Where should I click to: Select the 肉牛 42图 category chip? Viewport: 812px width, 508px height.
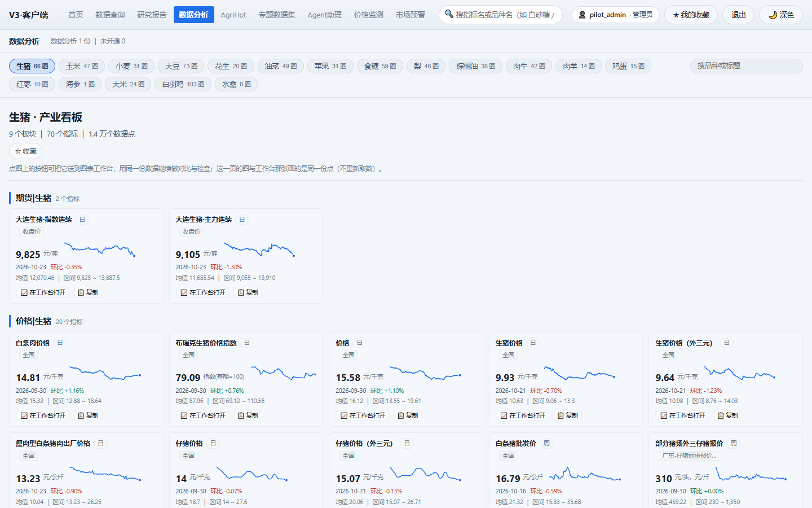[x=529, y=66]
